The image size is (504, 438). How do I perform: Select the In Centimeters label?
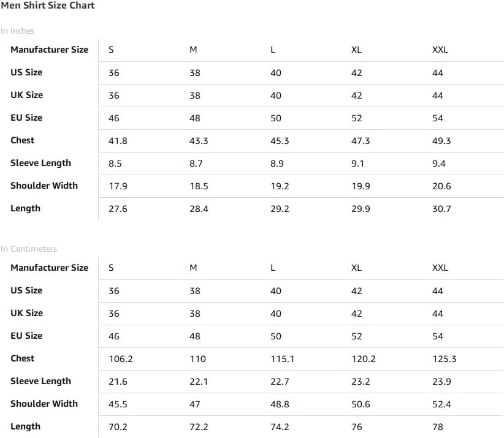(x=29, y=249)
